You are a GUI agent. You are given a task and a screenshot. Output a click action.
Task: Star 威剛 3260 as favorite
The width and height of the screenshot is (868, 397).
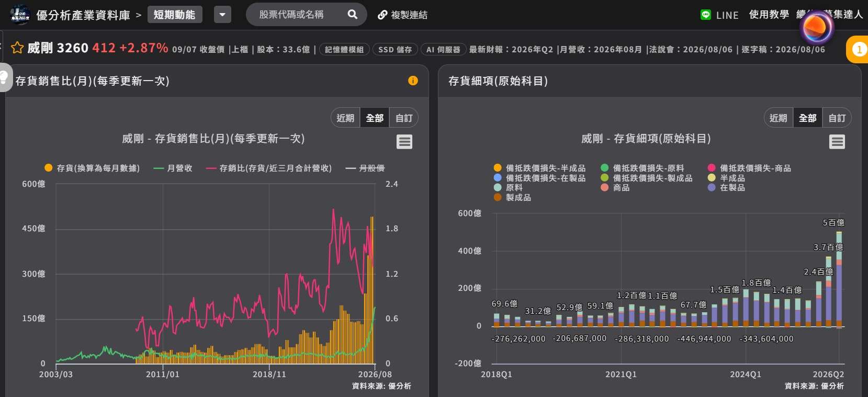tap(17, 48)
